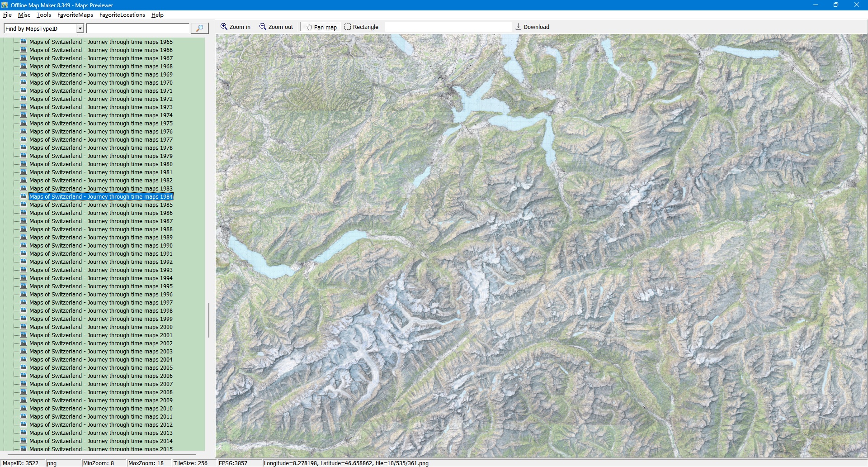Click the search text input field

pos(137,29)
